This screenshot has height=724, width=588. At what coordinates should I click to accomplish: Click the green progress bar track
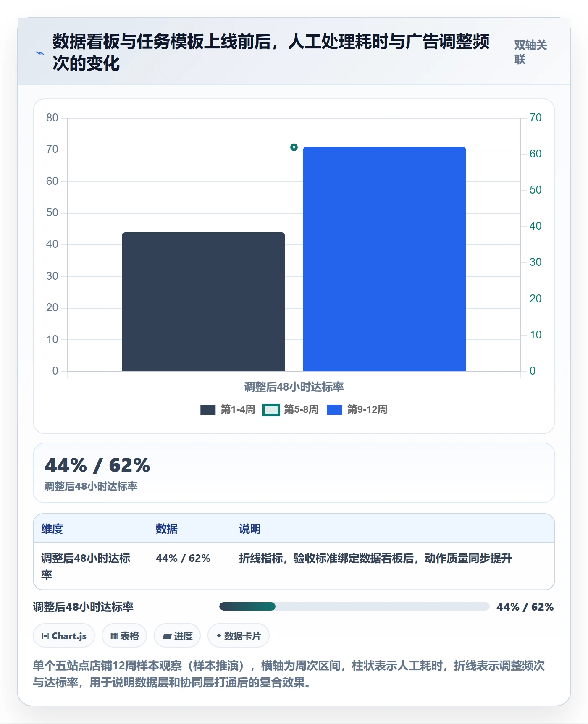[x=354, y=606]
